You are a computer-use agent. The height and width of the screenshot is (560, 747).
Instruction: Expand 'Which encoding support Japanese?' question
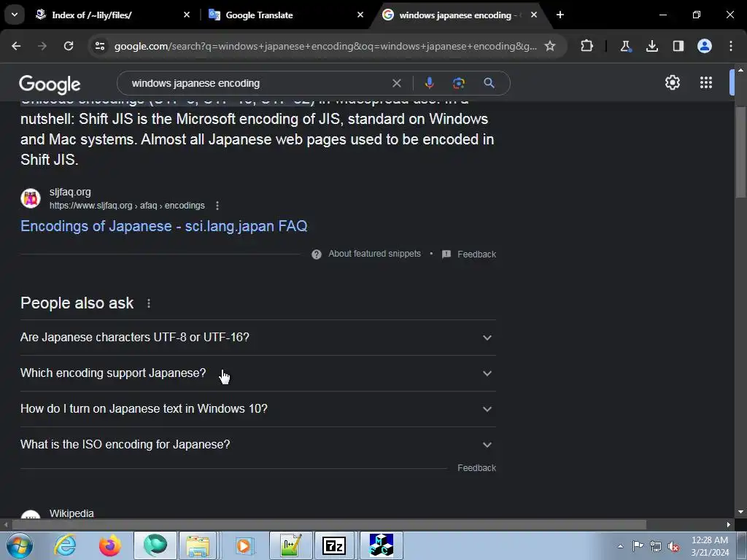(x=258, y=373)
